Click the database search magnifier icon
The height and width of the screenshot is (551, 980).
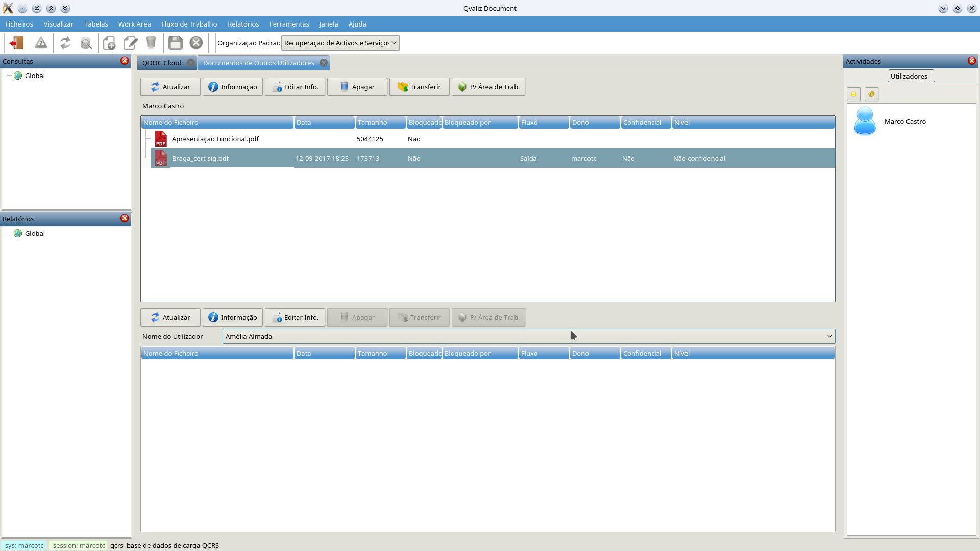coord(86,43)
